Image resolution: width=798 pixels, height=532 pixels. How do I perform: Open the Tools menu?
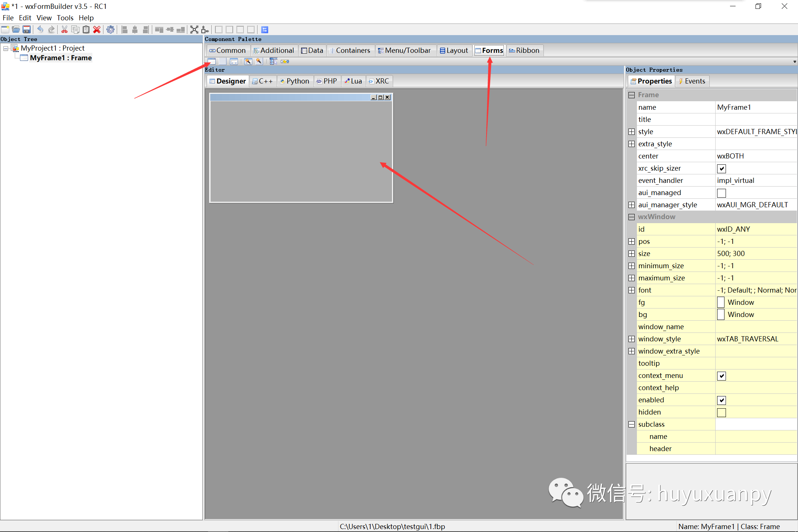coord(65,18)
